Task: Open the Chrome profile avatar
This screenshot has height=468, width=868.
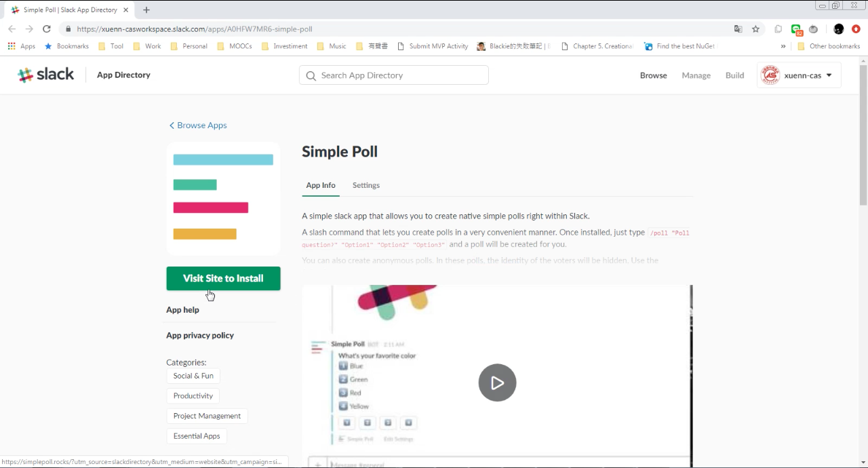Action: tap(839, 29)
